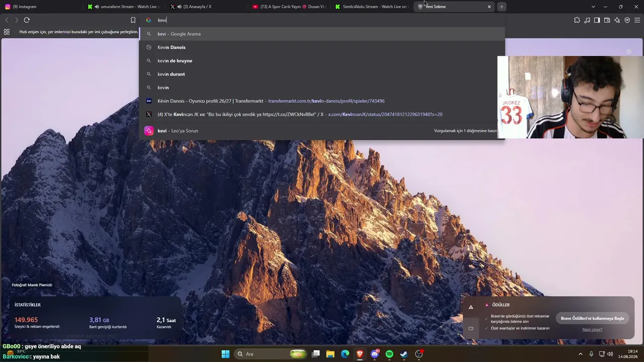Switch to the Anasayfa / X tab
Image resolution: width=644 pixels, height=362 pixels.
coord(207,7)
